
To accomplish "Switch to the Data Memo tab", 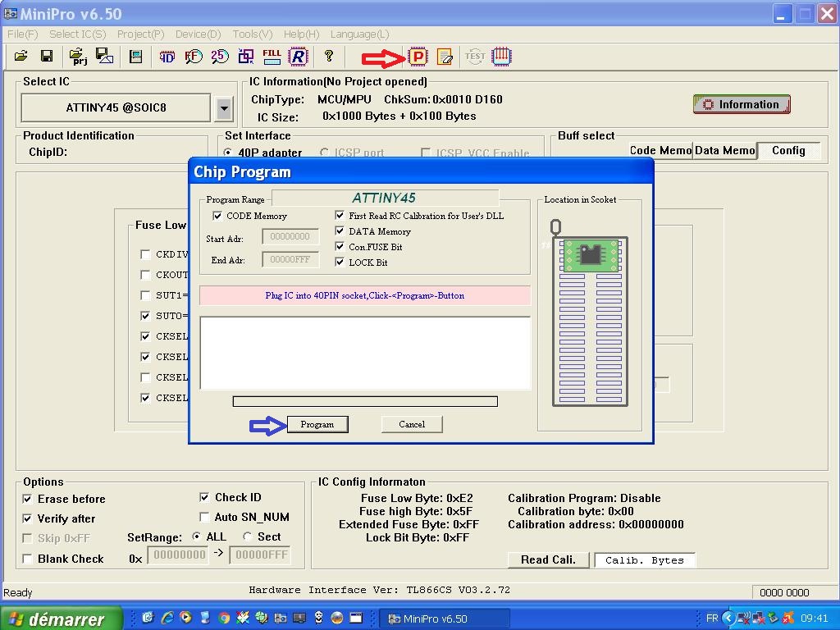I will pyautogui.click(x=725, y=151).
